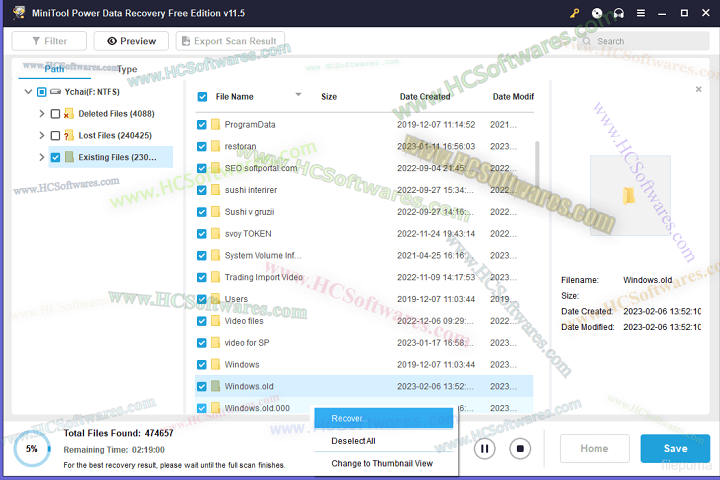720x480 pixels.
Task: Click the 5% scan progress ring
Action: [32, 449]
